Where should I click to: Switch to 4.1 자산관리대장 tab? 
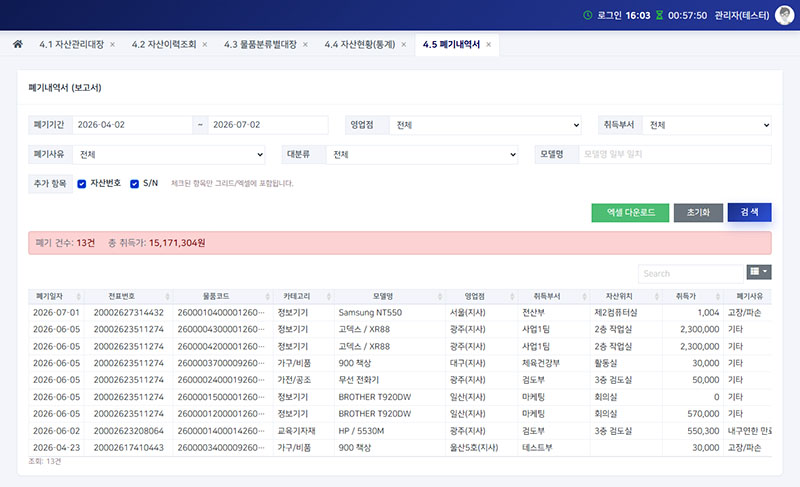click(71, 45)
